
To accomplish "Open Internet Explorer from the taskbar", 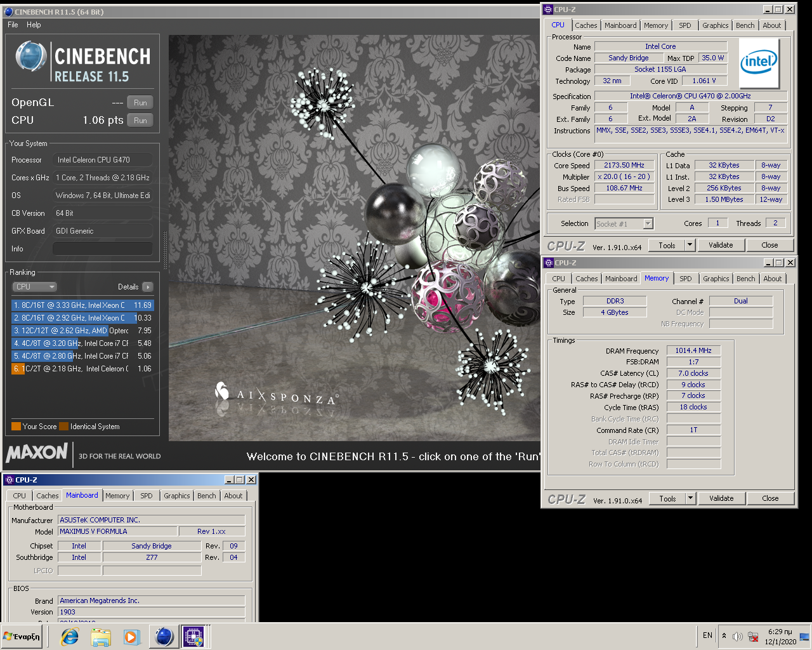I will point(70,636).
